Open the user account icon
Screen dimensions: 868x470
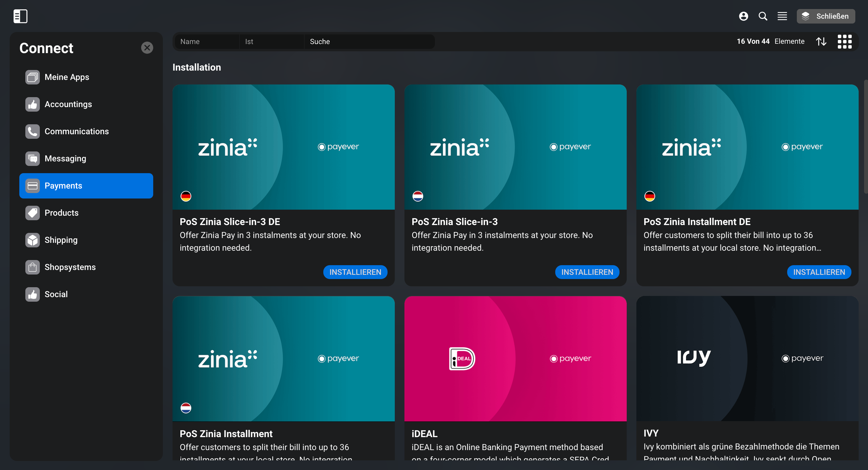pos(743,16)
